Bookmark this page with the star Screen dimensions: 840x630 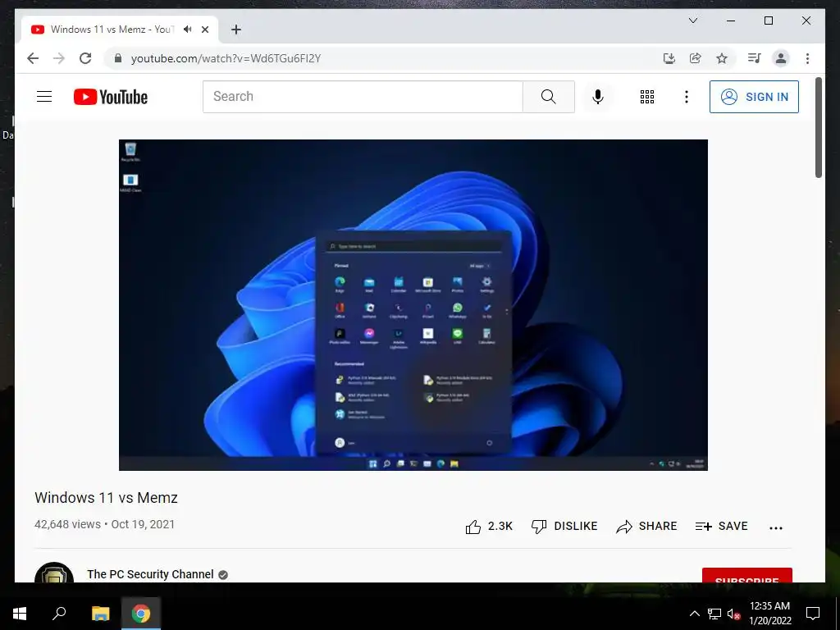click(x=722, y=58)
